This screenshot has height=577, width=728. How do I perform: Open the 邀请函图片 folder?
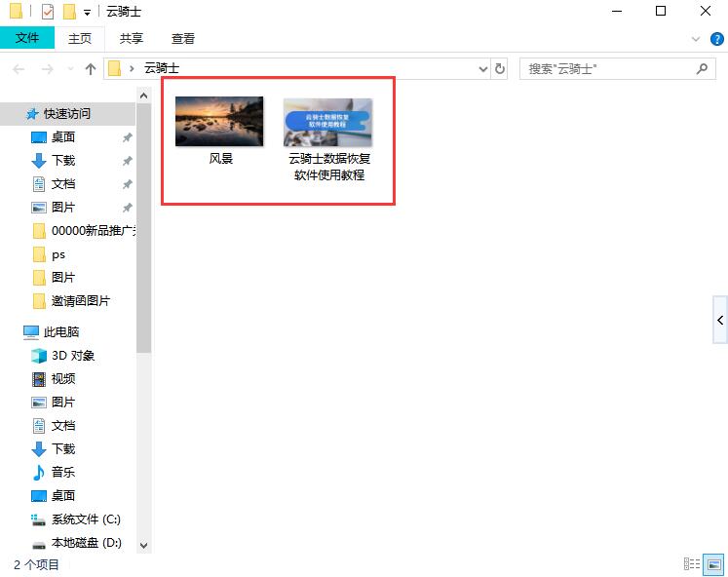click(80, 301)
